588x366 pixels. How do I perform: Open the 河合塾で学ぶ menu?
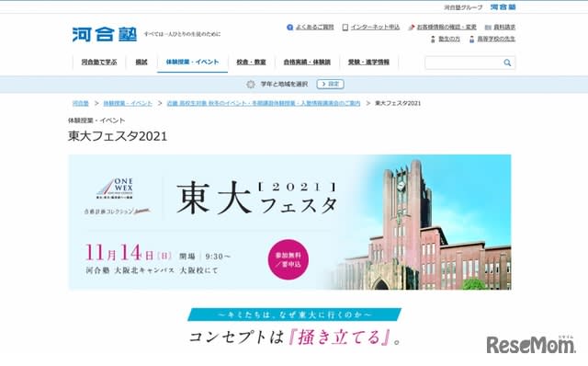pos(99,63)
